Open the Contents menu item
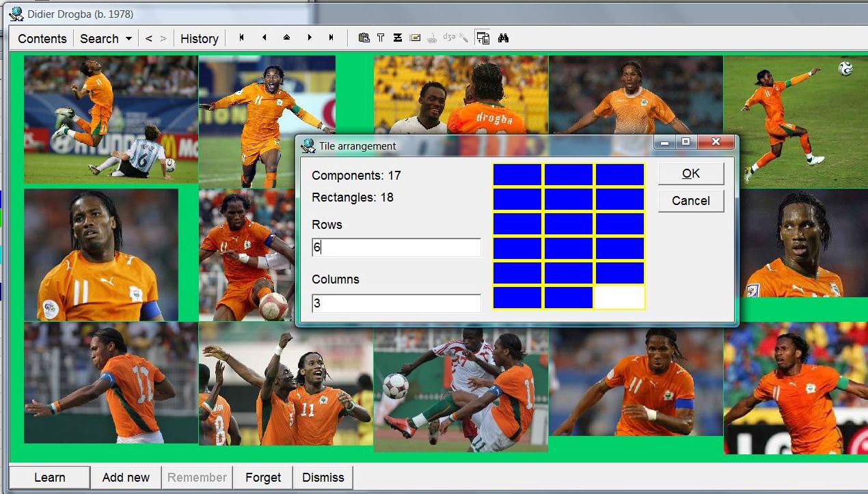This screenshot has width=868, height=494. click(42, 39)
